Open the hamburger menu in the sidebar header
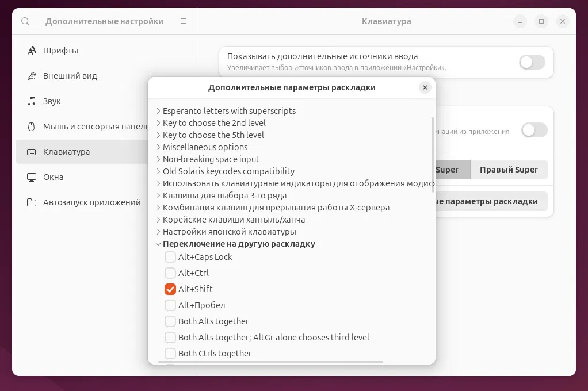 (184, 21)
